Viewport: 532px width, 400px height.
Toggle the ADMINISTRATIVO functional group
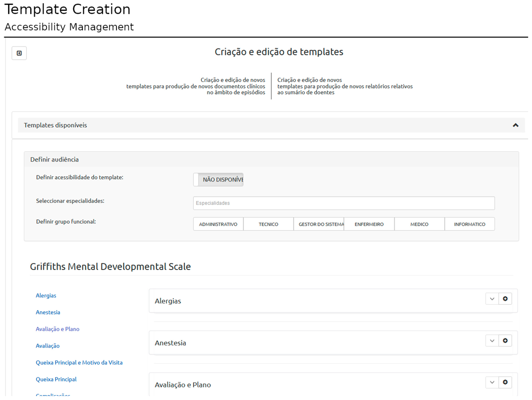[x=218, y=224]
